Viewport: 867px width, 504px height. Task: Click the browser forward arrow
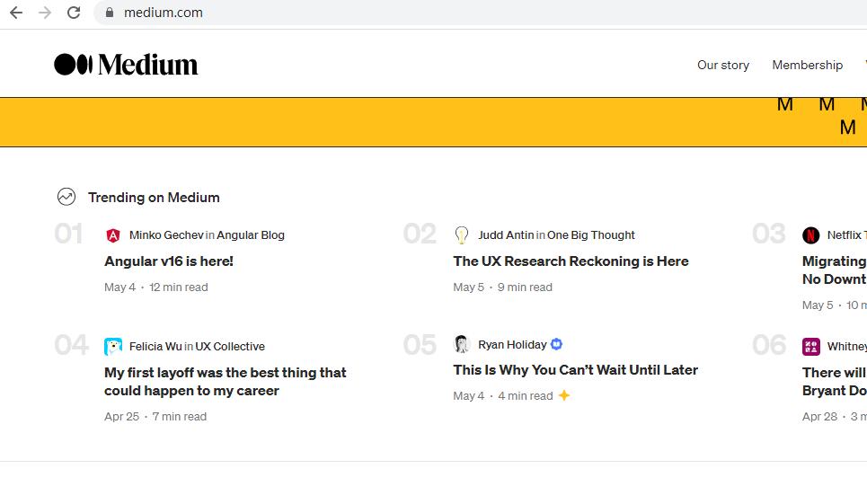45,13
